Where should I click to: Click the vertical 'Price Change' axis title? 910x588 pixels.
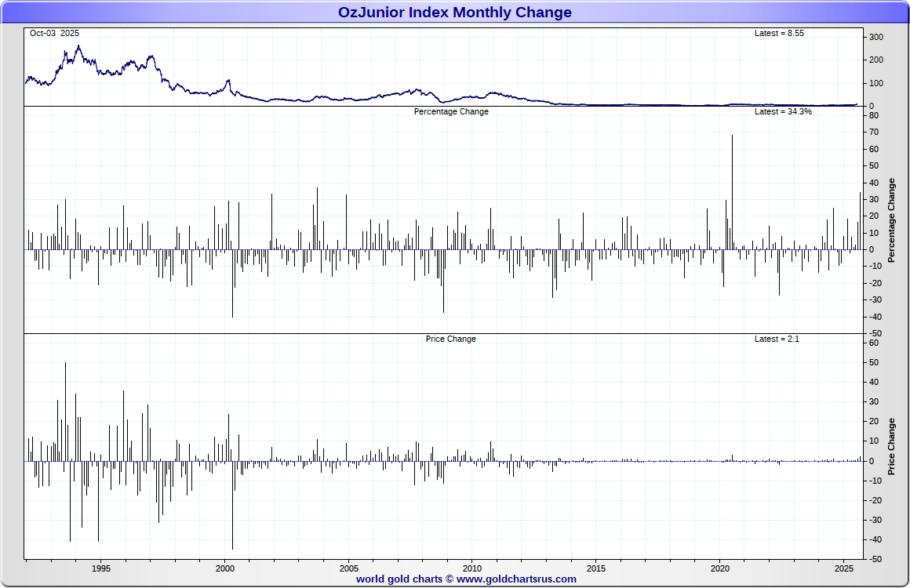click(891, 447)
